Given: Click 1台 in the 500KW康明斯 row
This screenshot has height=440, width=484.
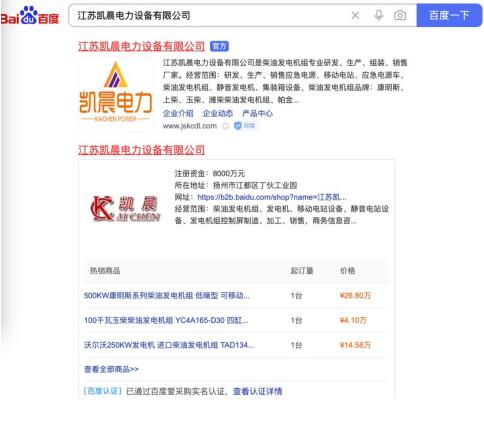Looking at the screenshot, I should coord(296,296).
